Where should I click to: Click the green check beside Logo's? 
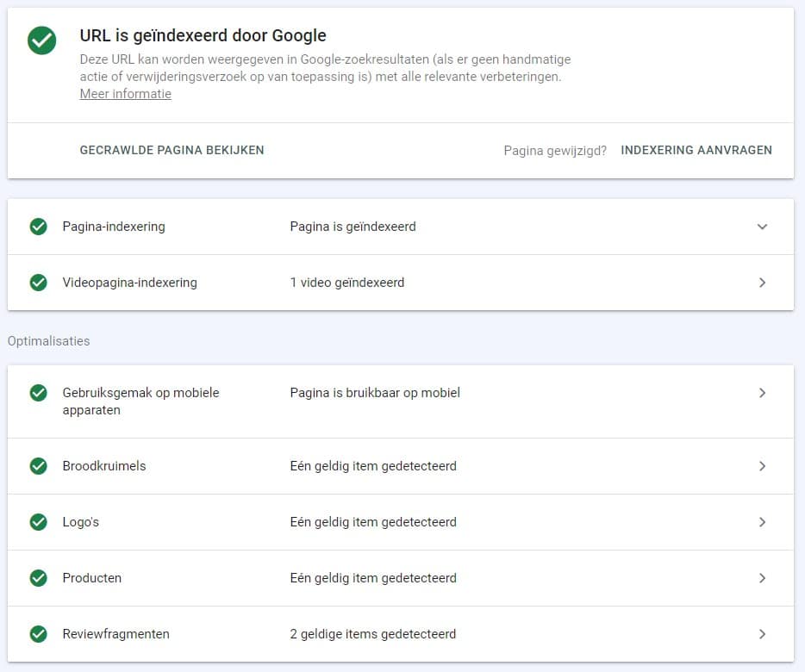[39, 522]
